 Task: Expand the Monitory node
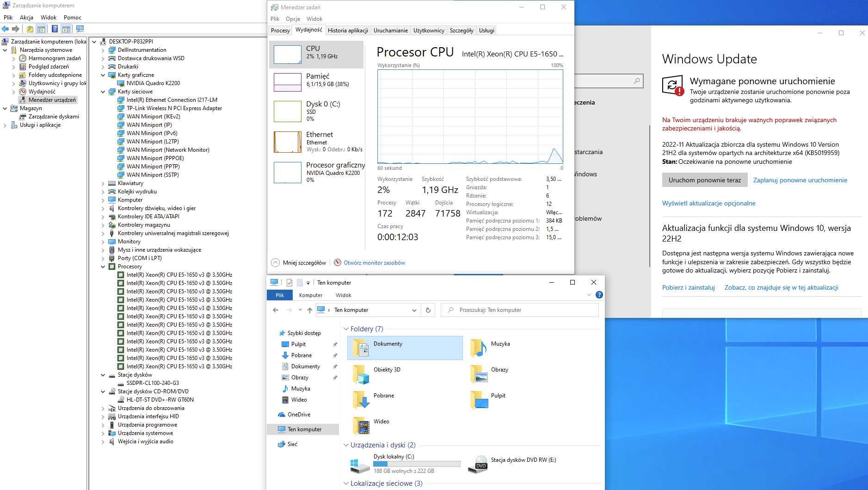coord(103,242)
